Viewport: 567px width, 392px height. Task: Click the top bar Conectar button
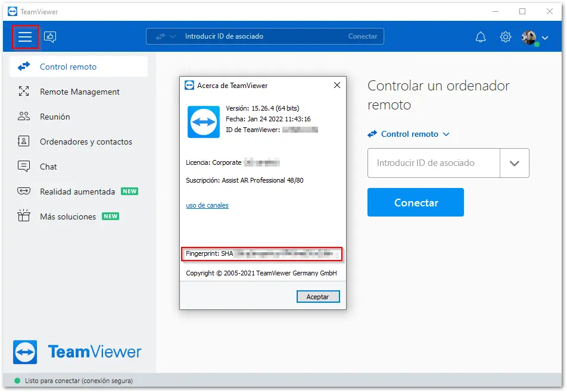[x=363, y=36]
